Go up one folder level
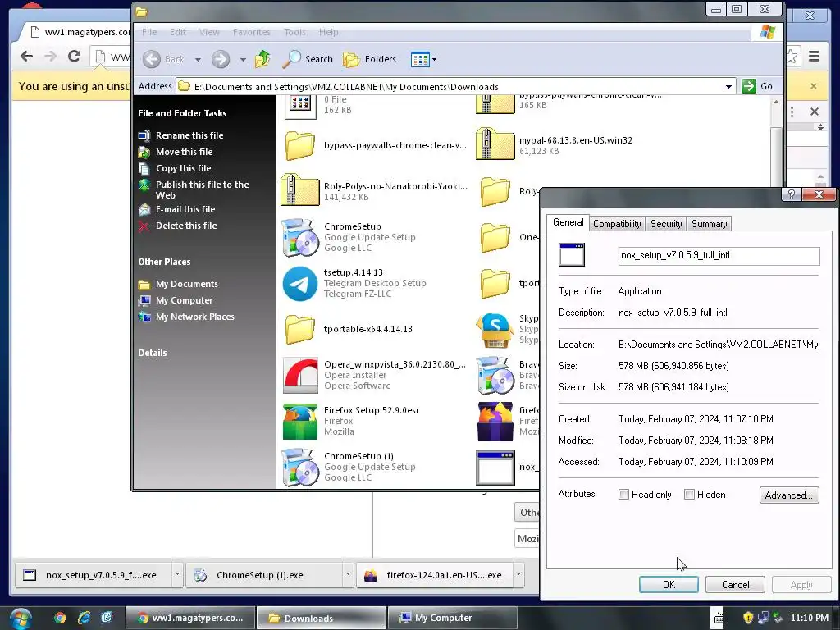 (x=262, y=59)
